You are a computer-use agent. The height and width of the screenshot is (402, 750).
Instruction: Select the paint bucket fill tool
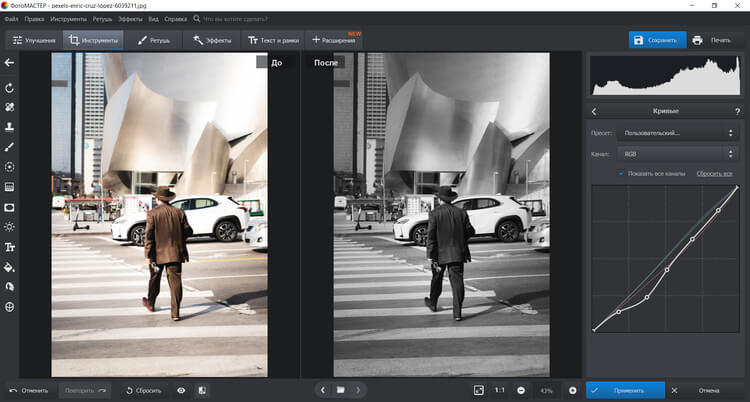10,267
